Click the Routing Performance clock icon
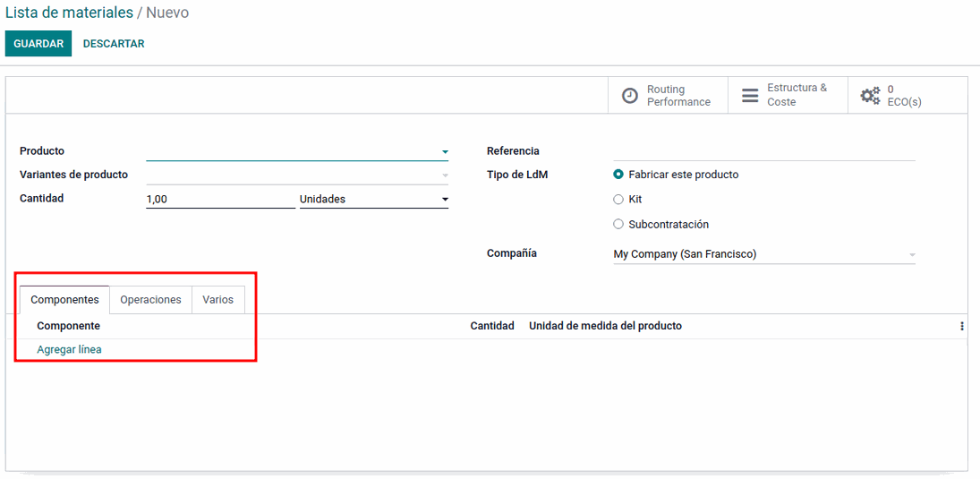The image size is (980, 479). [630, 96]
